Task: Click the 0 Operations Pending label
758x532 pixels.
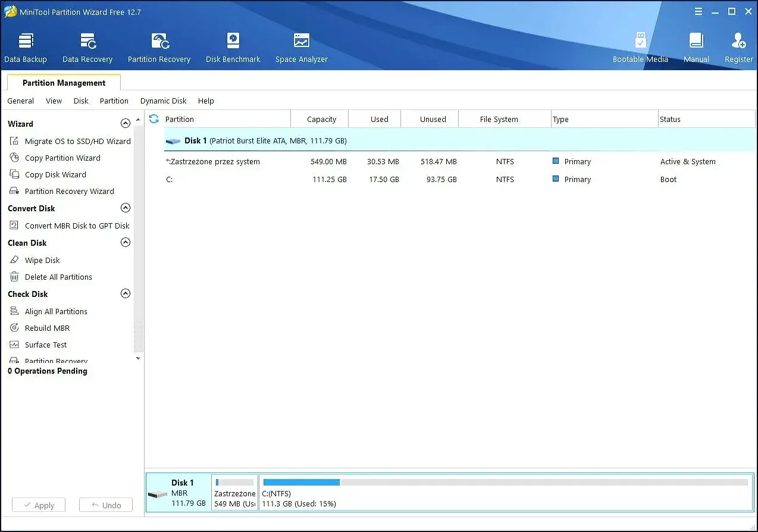Action: tap(48, 371)
